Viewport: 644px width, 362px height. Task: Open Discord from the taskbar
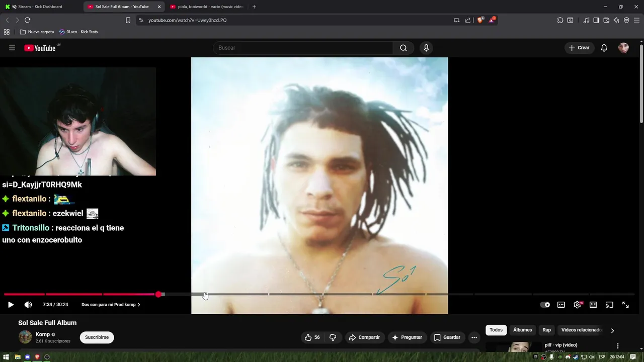tap(27, 357)
